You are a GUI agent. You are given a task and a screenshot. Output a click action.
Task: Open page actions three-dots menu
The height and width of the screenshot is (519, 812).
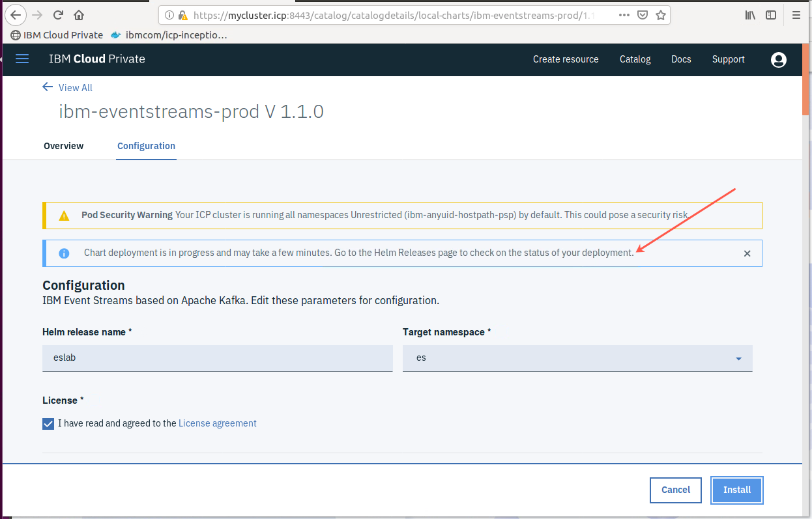click(x=624, y=15)
